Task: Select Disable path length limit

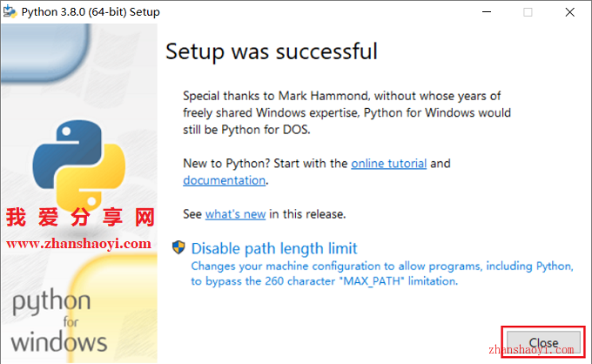Action: pos(274,248)
